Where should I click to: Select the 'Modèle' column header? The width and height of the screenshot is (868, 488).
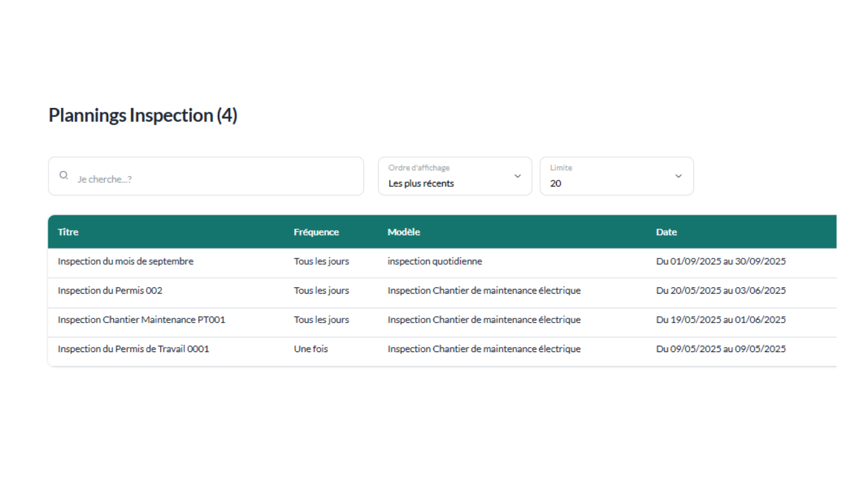click(x=403, y=232)
